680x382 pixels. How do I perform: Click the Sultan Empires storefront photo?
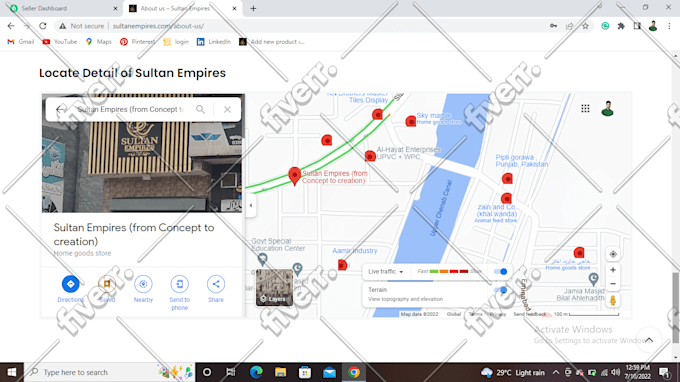[x=143, y=167]
